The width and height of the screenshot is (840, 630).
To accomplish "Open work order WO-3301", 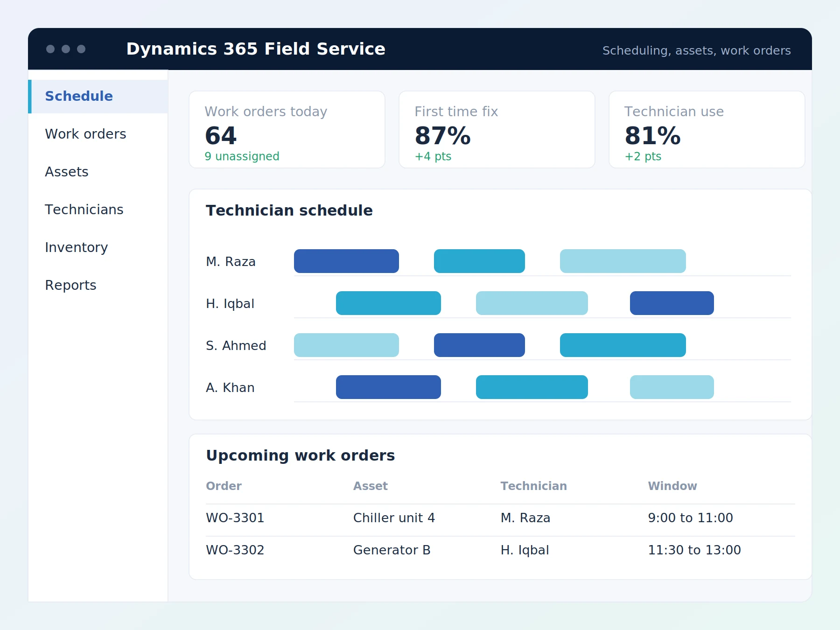I will [x=235, y=518].
